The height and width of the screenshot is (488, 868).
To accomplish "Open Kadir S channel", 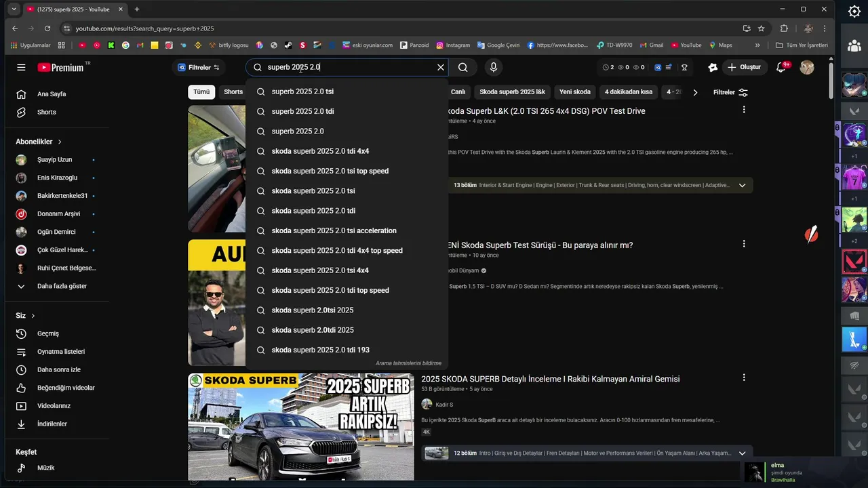I will coord(446,405).
